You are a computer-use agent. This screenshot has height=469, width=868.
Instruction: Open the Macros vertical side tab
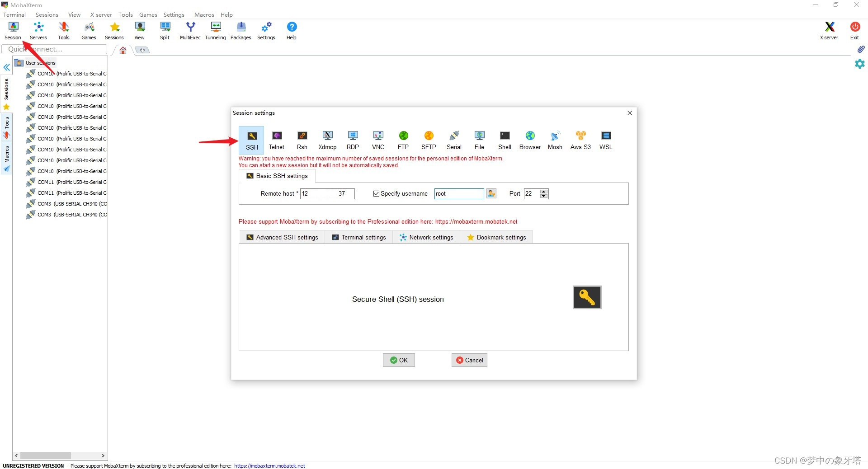(6, 158)
